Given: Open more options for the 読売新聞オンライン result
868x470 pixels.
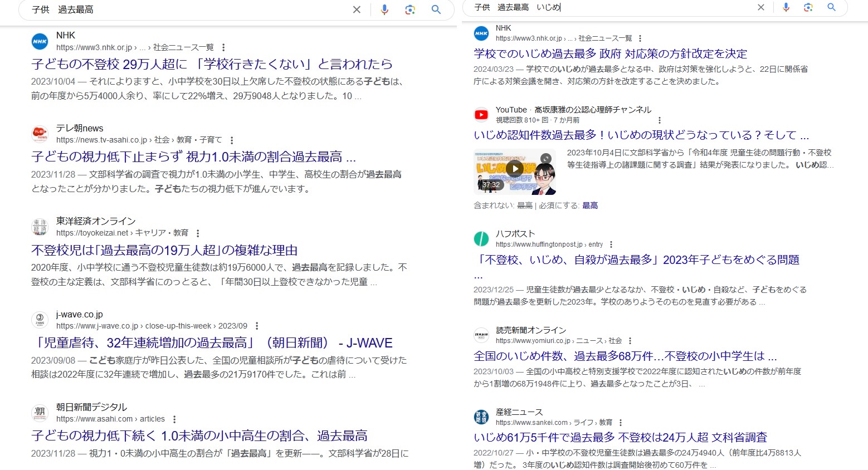Looking at the screenshot, I should tap(630, 341).
